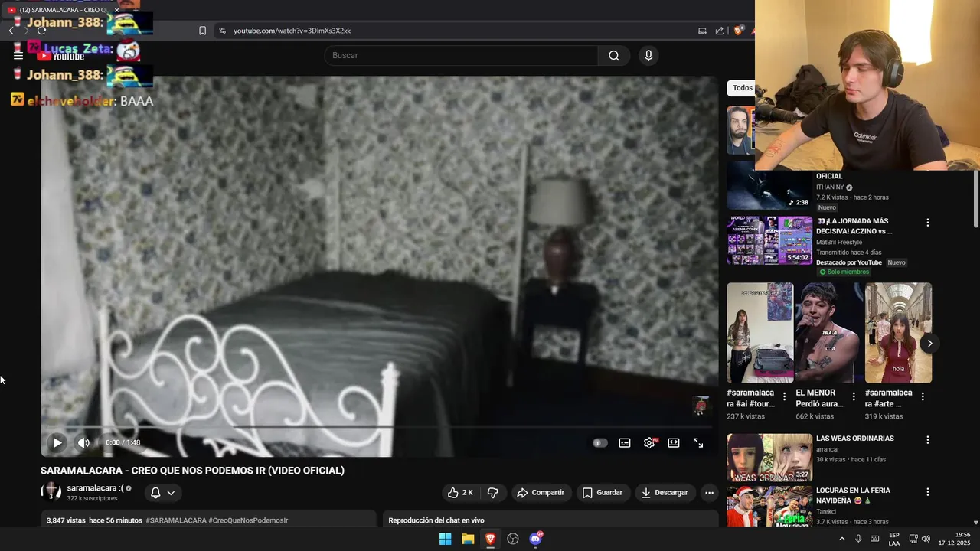Click the Compartir share button
The height and width of the screenshot is (551, 980).
click(541, 493)
